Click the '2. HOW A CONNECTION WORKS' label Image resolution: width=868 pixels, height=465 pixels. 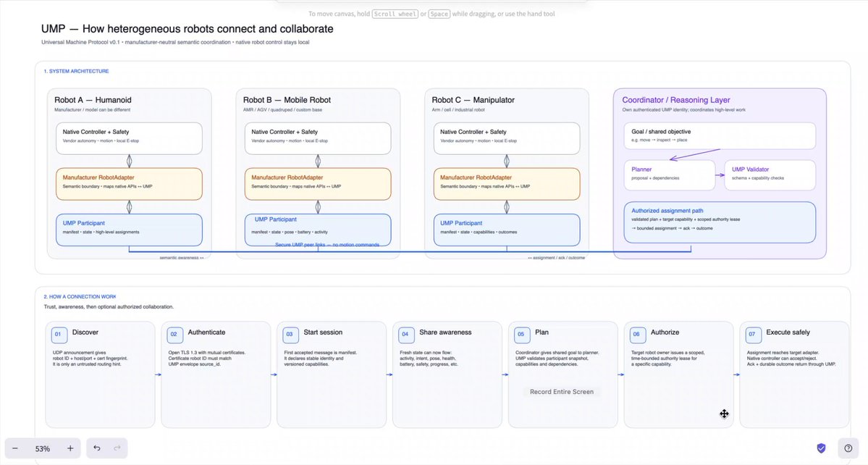(x=80, y=297)
